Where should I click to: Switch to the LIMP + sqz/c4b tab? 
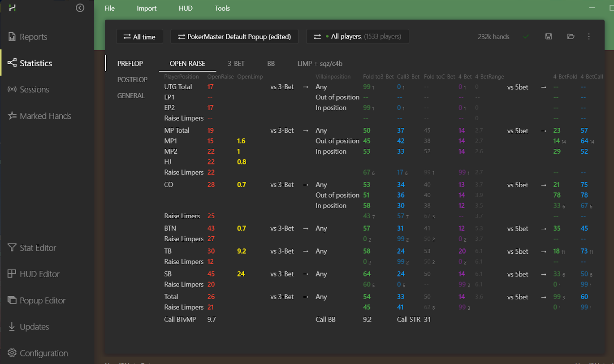pos(320,64)
